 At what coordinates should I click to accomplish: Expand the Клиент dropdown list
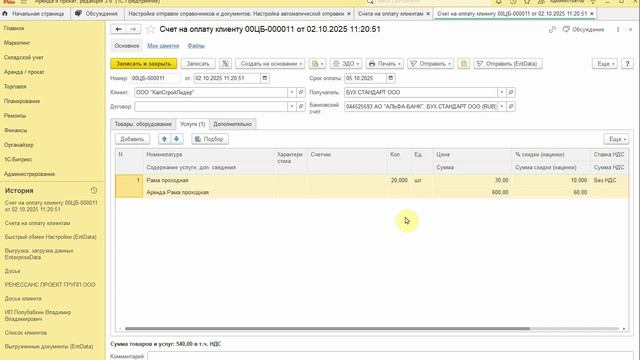291,92
